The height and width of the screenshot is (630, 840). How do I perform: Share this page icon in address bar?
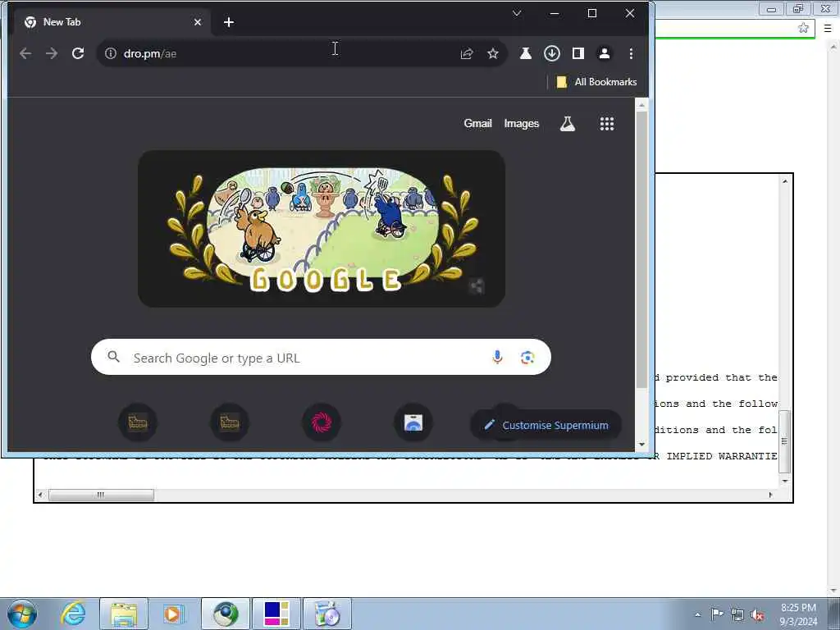click(467, 53)
